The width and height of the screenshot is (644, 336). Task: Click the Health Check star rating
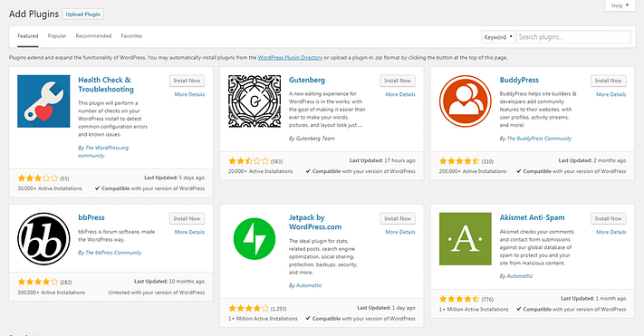38,178
